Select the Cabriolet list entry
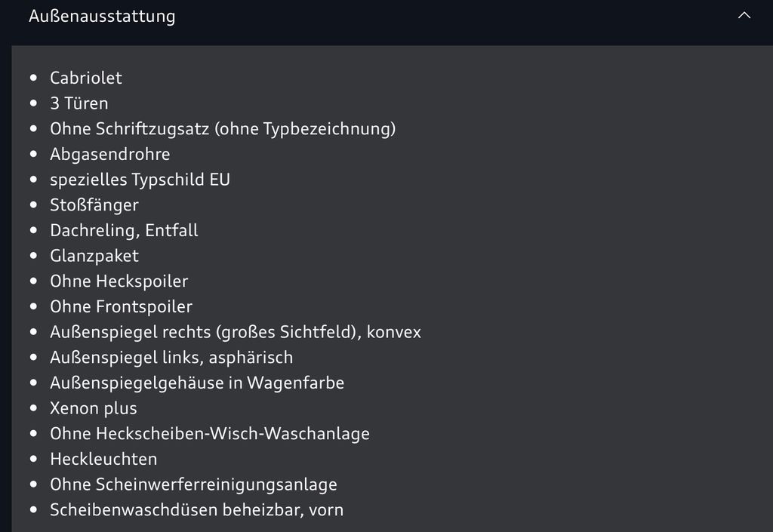The height and width of the screenshot is (532, 773). pyautogui.click(x=86, y=78)
